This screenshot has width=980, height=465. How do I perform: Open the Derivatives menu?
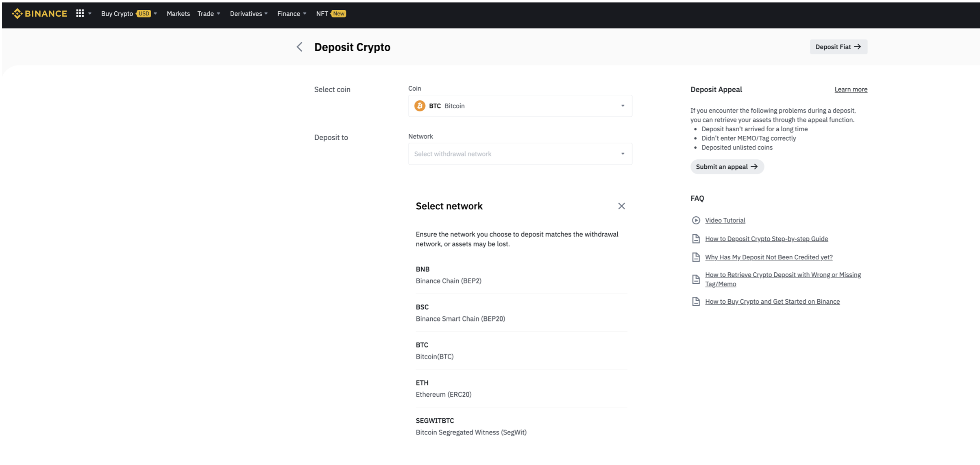point(248,14)
